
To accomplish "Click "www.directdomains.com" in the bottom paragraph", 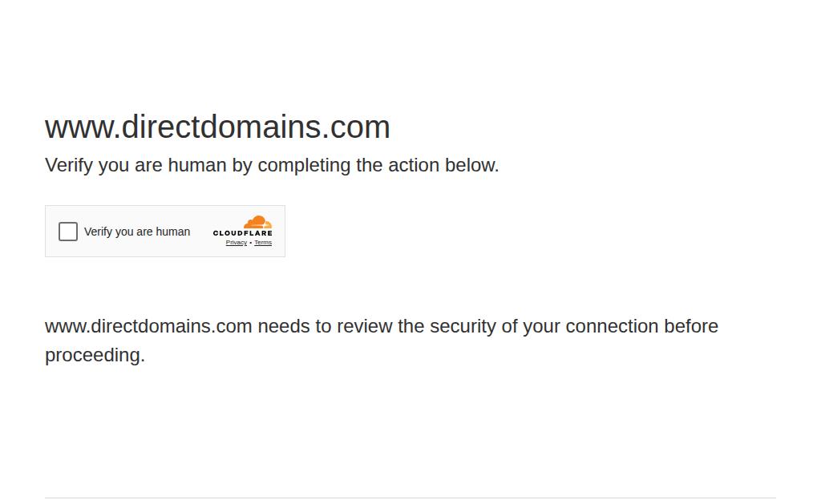I will tap(148, 327).
